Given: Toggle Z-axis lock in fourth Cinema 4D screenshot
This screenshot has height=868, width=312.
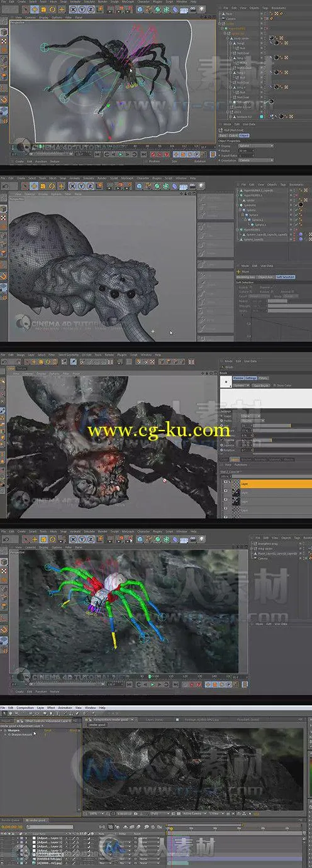Looking at the screenshot, I should pos(91,538).
